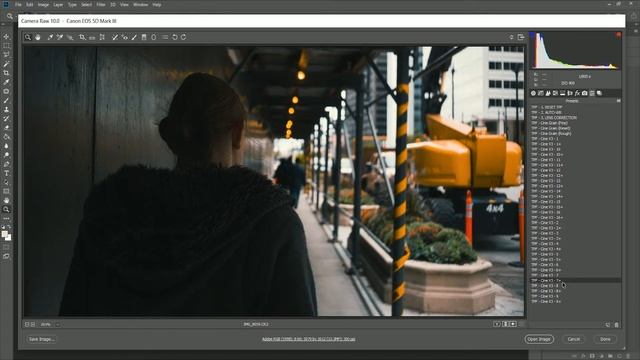Switch to the Tone Curve tab
Screen dimensions: 640x360
tap(541, 93)
